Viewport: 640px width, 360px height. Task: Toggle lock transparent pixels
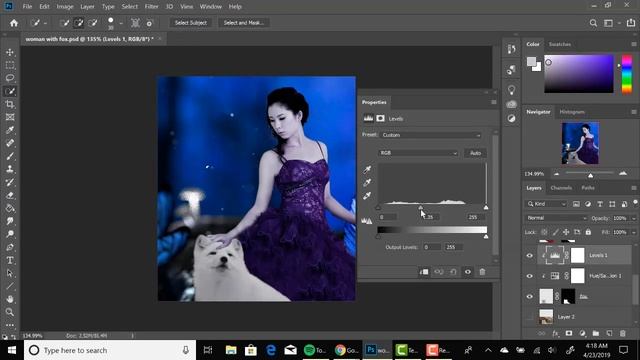tap(544, 232)
